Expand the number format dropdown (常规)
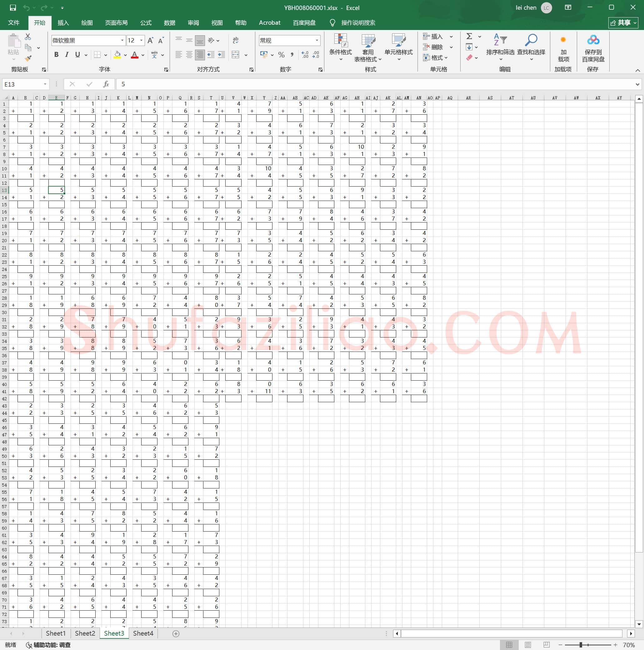Image resolution: width=644 pixels, height=650 pixels. 317,40
